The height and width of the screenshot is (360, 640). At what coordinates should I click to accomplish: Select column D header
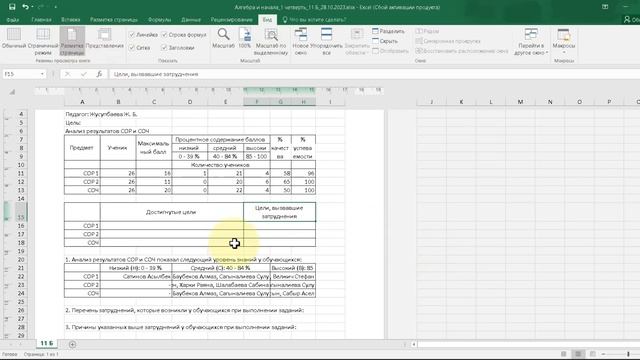[x=190, y=102]
